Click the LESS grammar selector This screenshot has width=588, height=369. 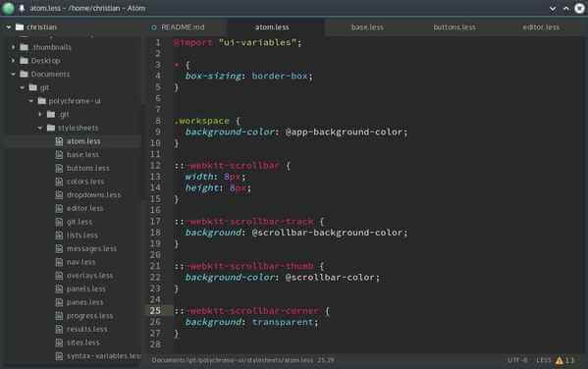[544, 360]
